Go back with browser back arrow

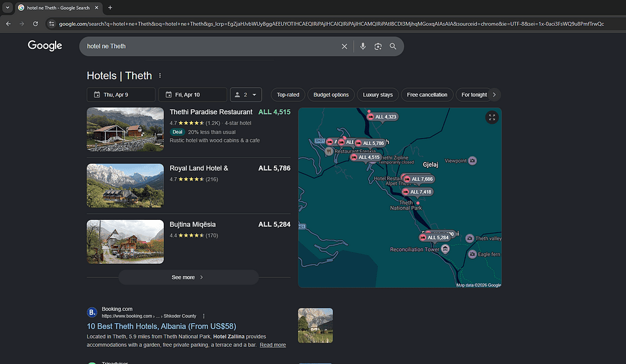pos(9,24)
